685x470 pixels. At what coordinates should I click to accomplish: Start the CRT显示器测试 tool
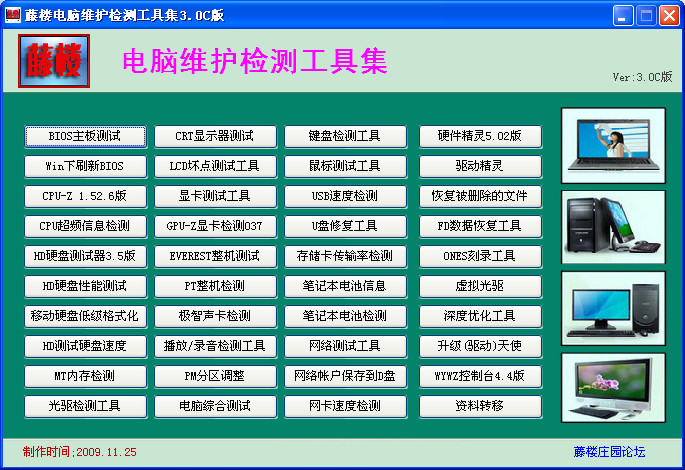214,136
